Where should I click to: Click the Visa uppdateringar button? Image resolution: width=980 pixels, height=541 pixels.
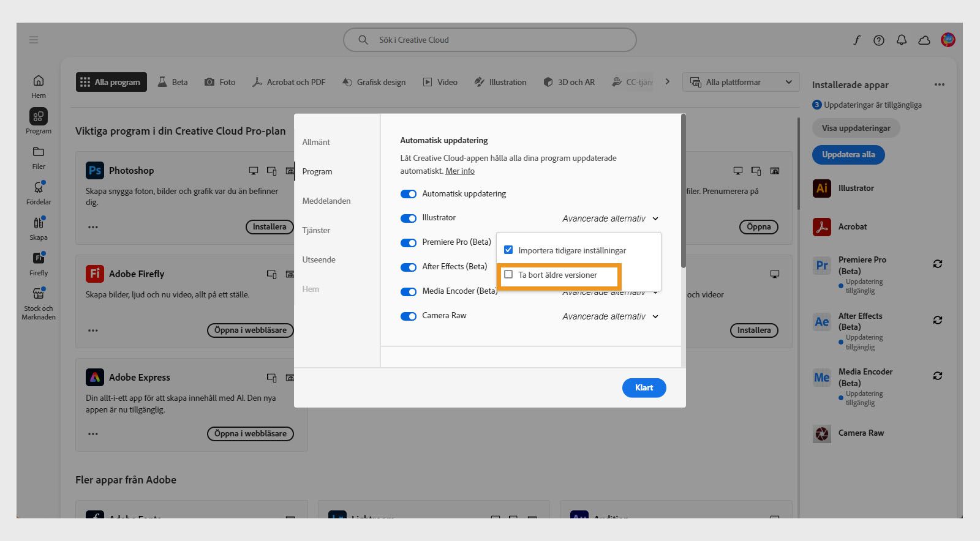(x=856, y=129)
